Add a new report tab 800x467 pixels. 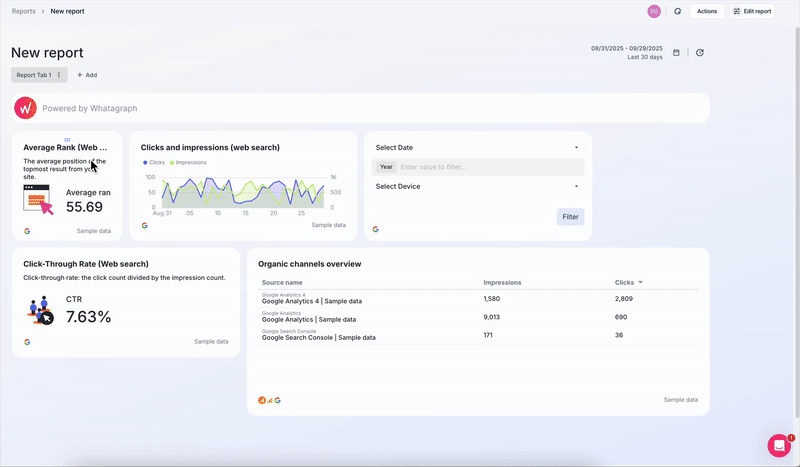[x=87, y=75]
